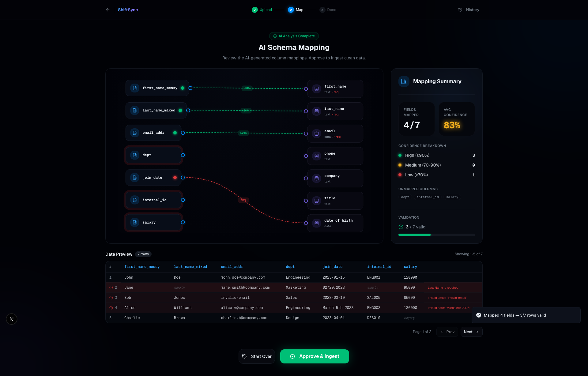Click the round N logo badge

12,319
